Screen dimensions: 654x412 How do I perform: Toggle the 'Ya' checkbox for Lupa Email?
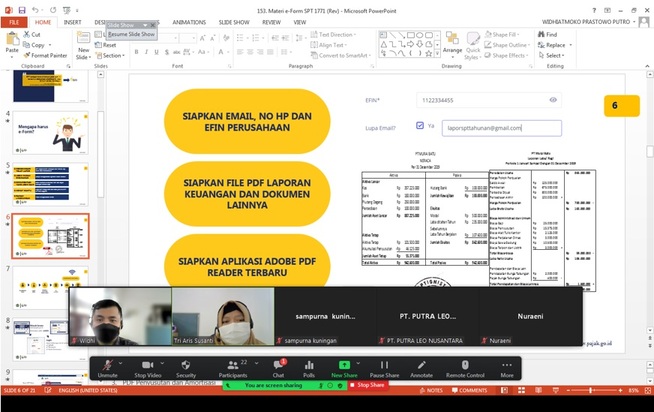[419, 126]
